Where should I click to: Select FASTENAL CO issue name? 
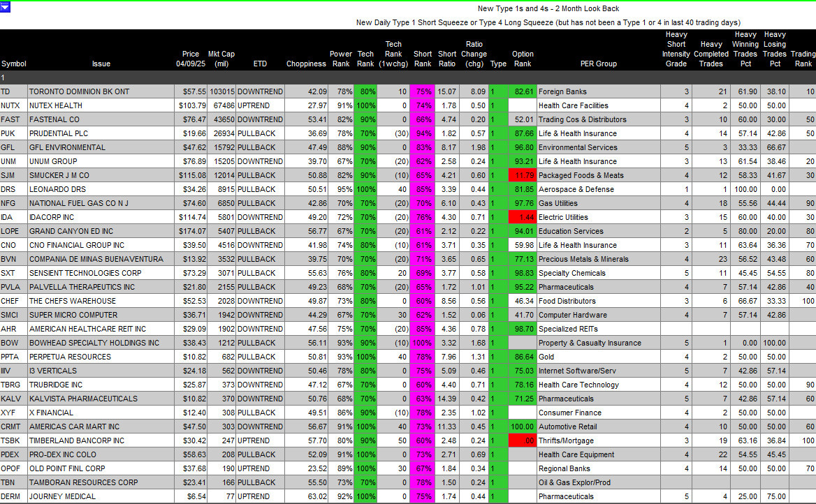click(x=54, y=119)
